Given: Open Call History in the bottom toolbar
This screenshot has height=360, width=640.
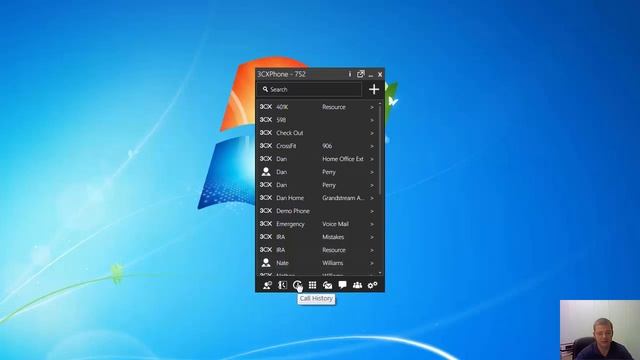Looking at the screenshot, I should [297, 285].
